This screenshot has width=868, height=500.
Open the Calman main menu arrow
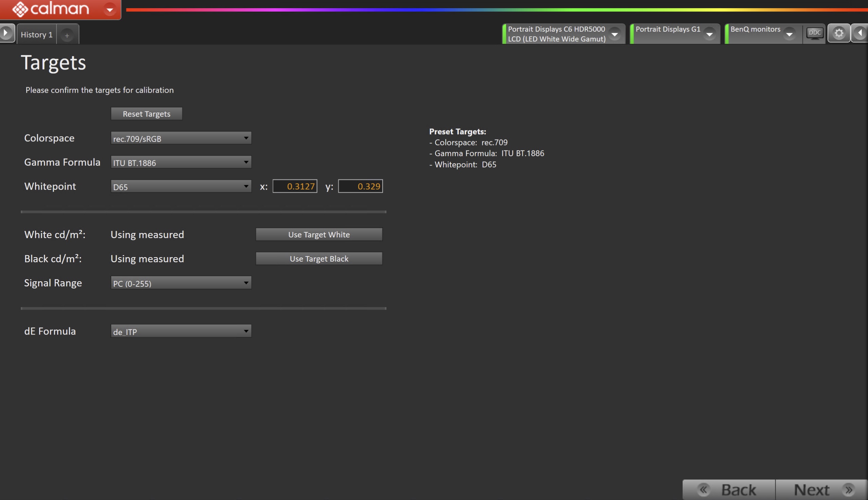pyautogui.click(x=109, y=10)
